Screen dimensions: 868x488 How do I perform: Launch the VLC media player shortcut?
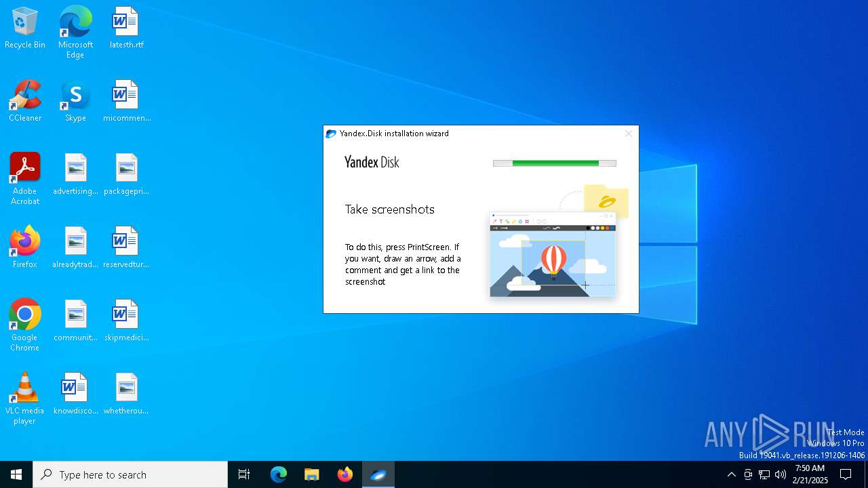click(25, 399)
